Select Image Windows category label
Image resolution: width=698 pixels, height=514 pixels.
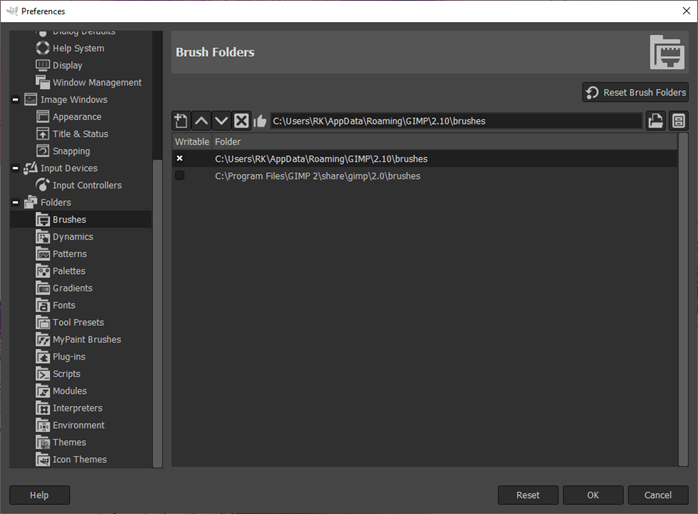click(x=74, y=100)
